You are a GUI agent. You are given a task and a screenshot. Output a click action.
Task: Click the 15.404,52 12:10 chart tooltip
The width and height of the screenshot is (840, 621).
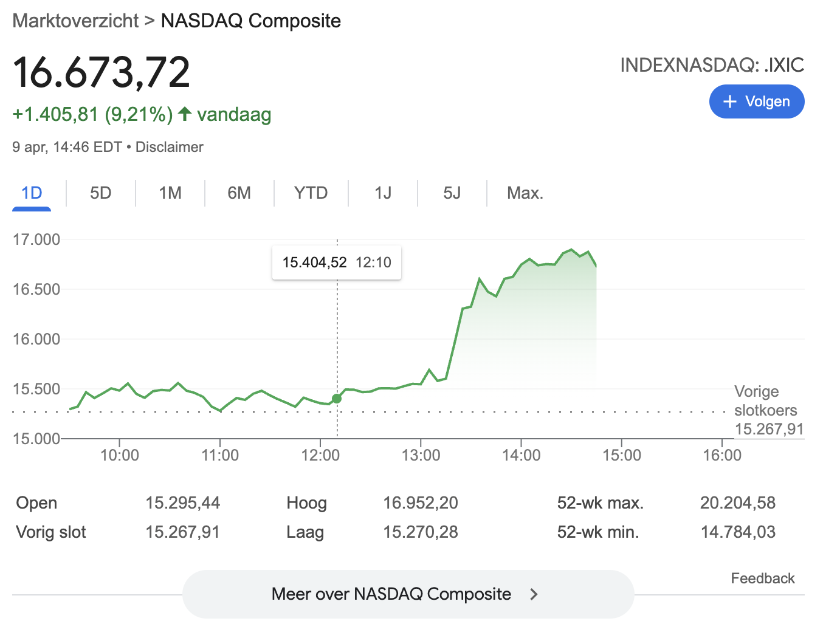click(x=337, y=262)
